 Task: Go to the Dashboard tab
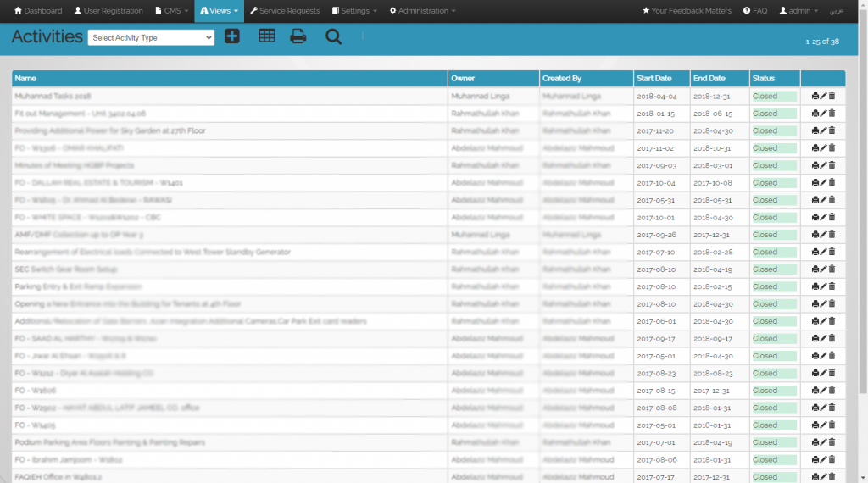click(38, 11)
